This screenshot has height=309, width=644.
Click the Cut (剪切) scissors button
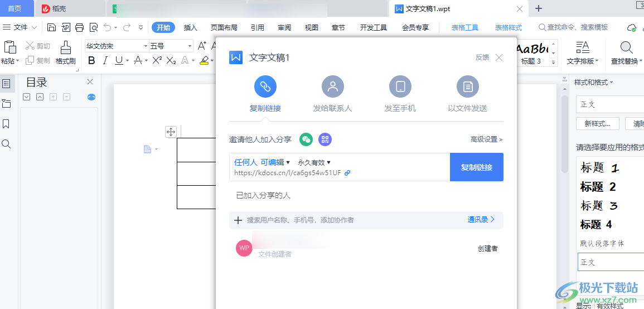38,46
